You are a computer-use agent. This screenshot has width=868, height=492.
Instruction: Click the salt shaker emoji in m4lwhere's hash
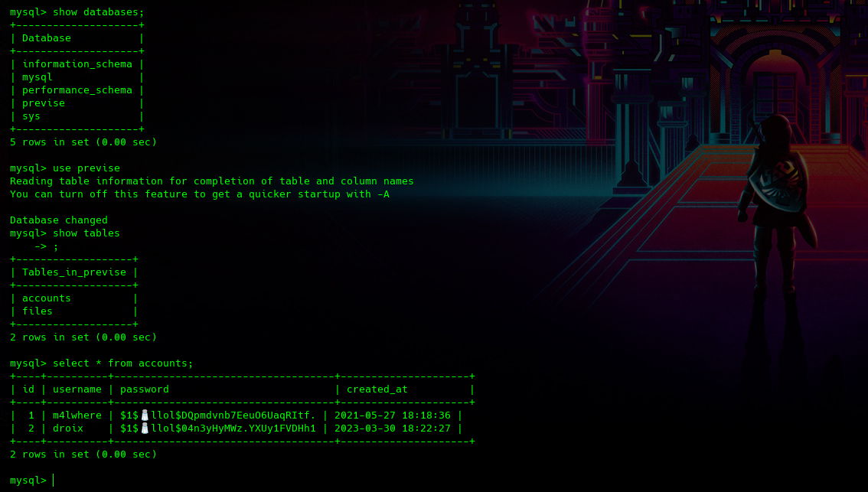coord(144,415)
